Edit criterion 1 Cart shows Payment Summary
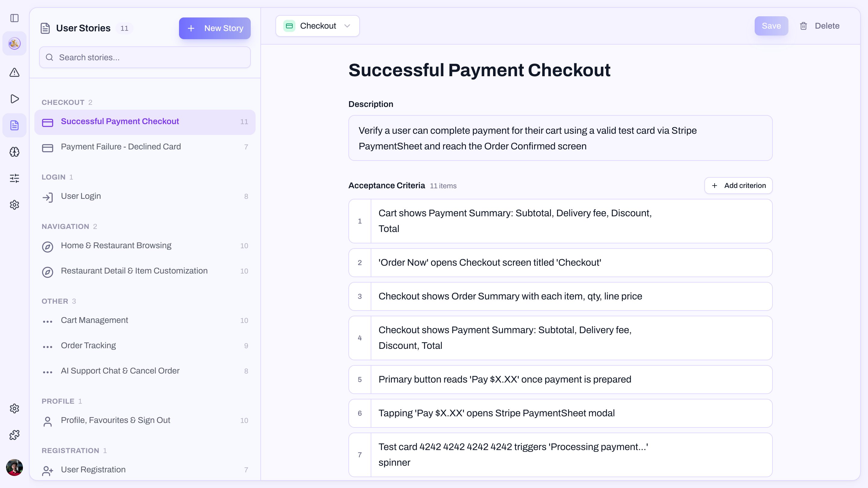The image size is (868, 488). 560,221
